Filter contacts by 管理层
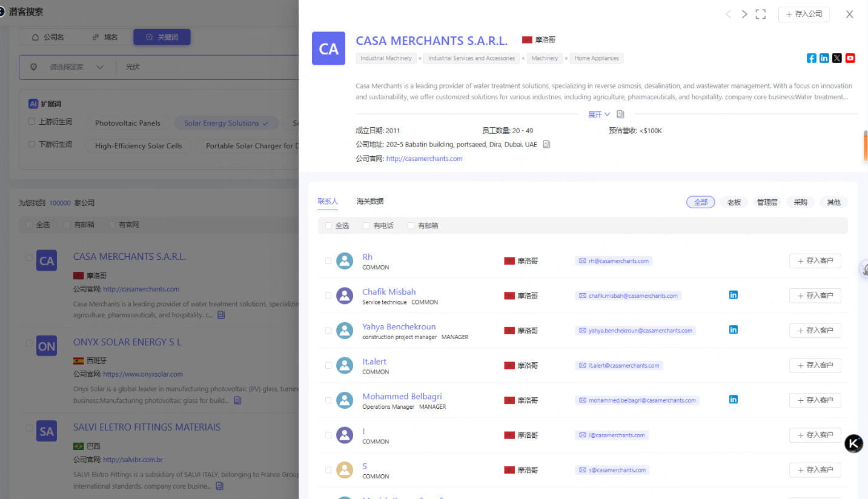 (767, 202)
